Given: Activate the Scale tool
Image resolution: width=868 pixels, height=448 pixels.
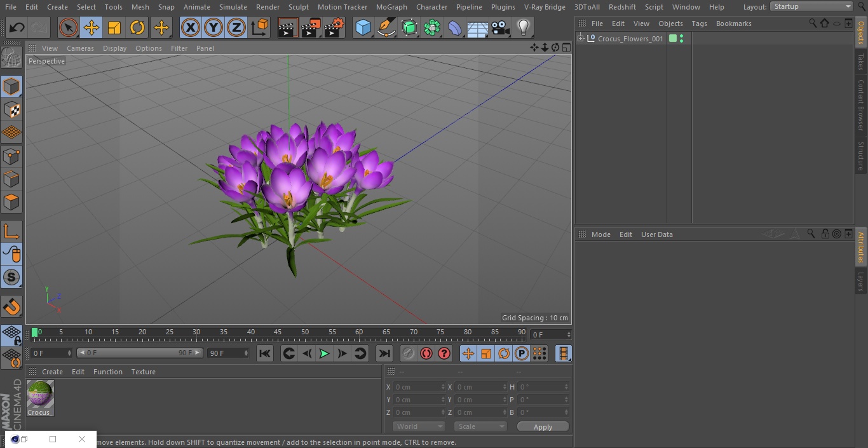Looking at the screenshot, I should coord(114,27).
